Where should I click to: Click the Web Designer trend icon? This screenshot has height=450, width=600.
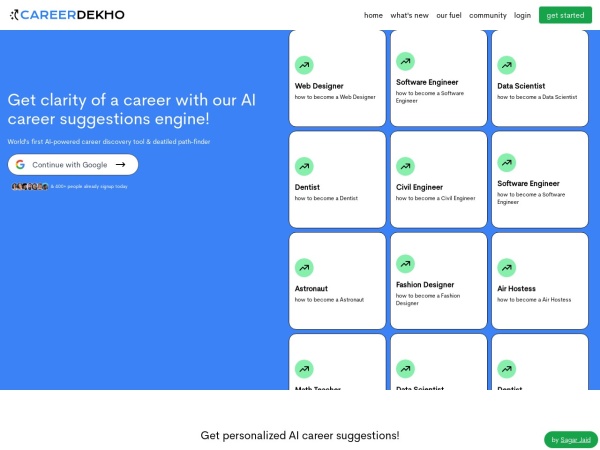(304, 65)
